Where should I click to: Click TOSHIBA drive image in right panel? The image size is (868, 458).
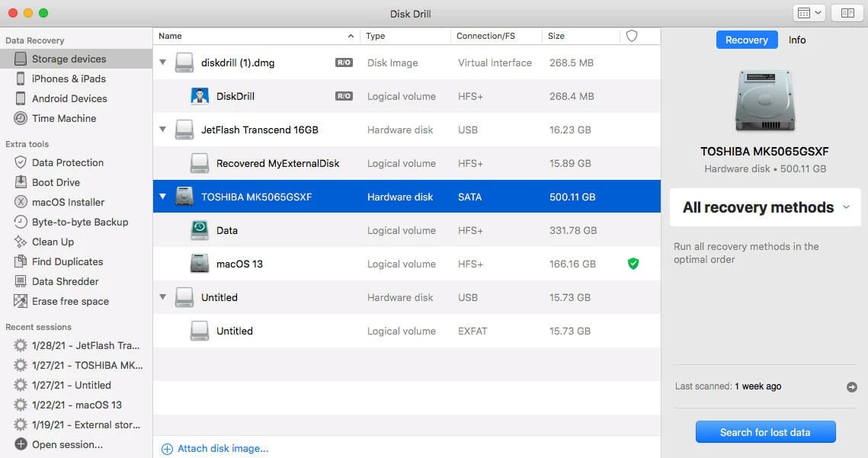[765, 101]
